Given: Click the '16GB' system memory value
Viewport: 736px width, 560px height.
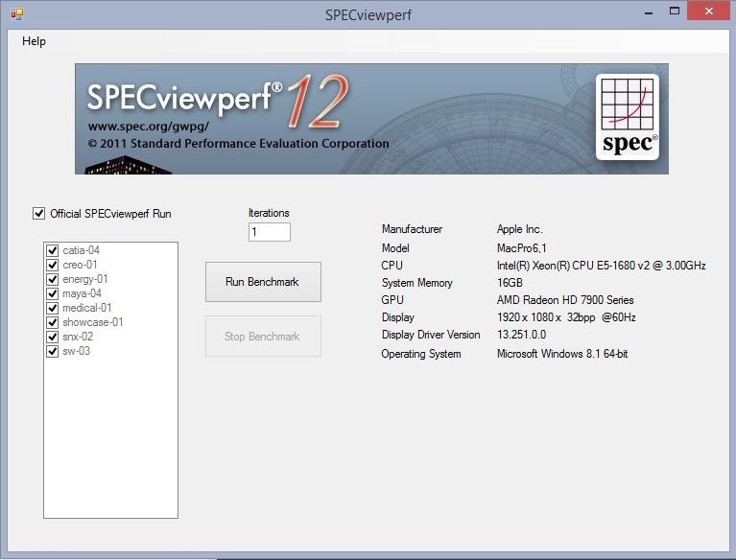Looking at the screenshot, I should pyautogui.click(x=510, y=283).
